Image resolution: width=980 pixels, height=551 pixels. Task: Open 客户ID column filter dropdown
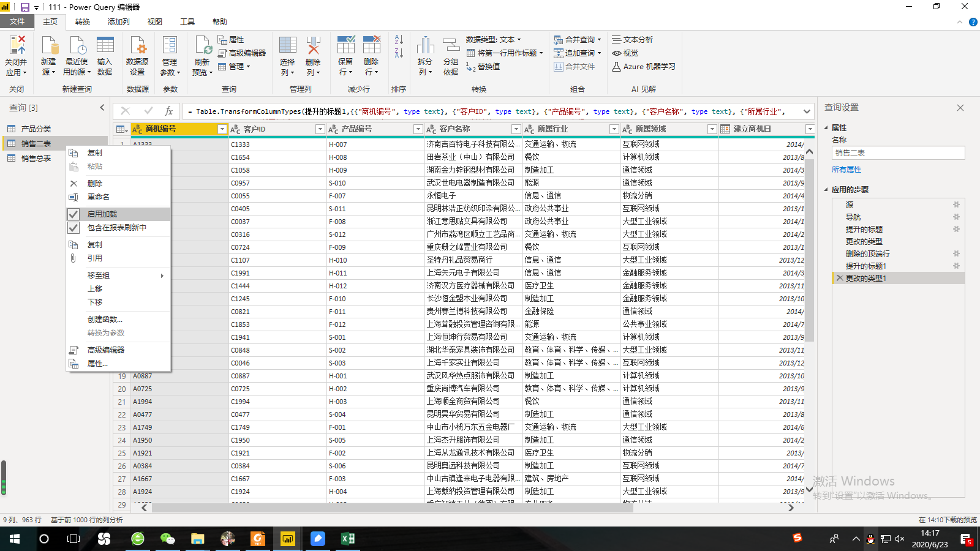coord(320,129)
